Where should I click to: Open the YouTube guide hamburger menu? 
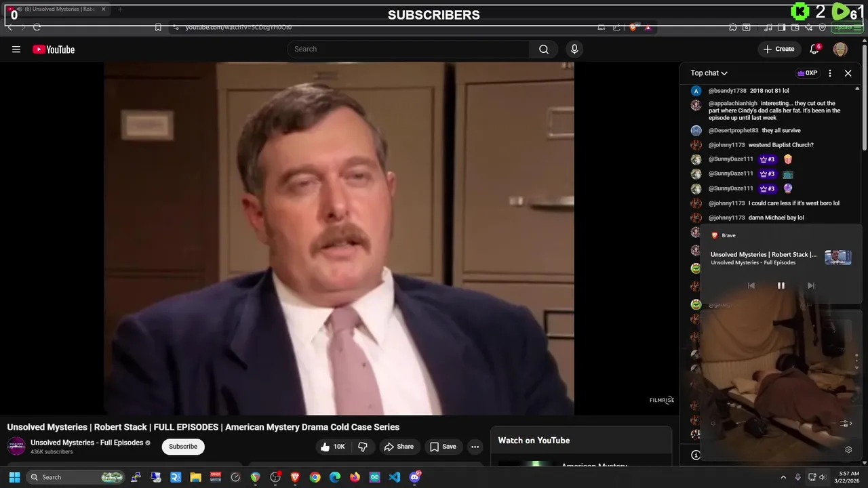(x=16, y=49)
